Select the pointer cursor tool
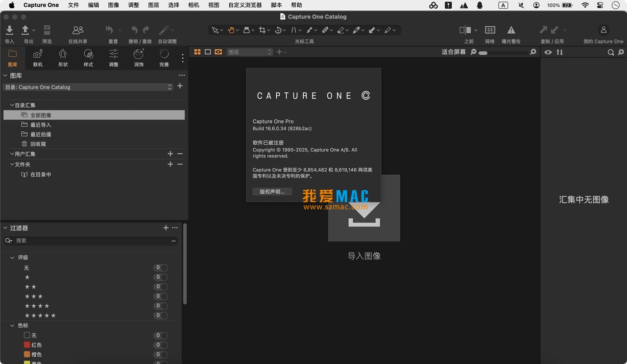Screen dimensions: 627x364 point(215,30)
